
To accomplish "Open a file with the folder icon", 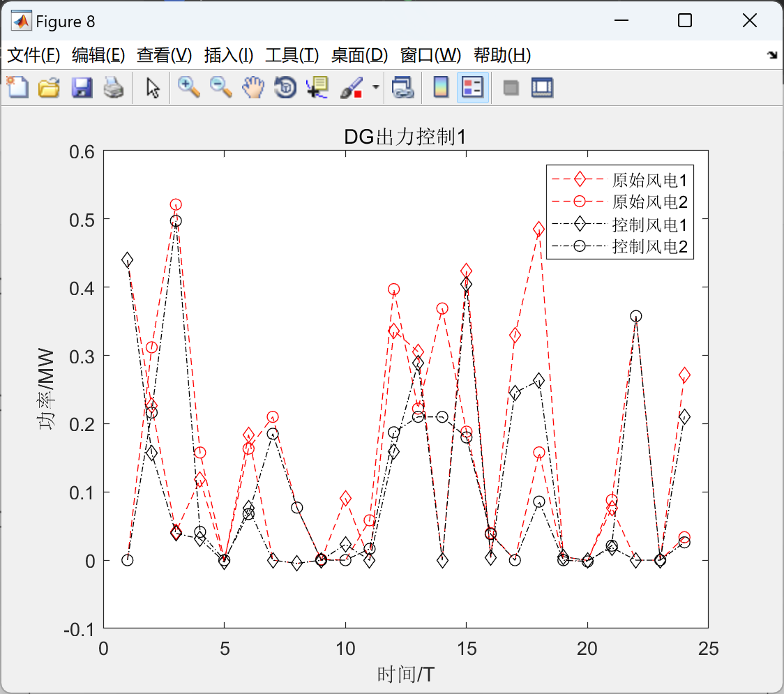I will [x=49, y=87].
